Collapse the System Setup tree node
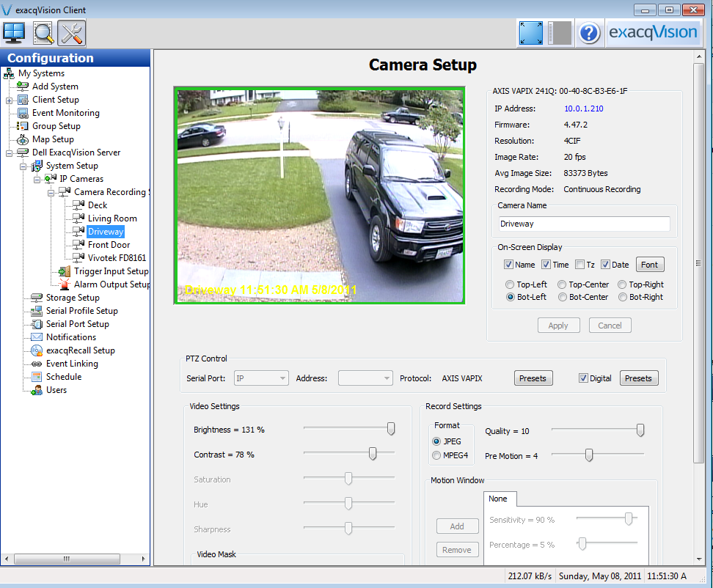The width and height of the screenshot is (713, 588). click(x=23, y=166)
